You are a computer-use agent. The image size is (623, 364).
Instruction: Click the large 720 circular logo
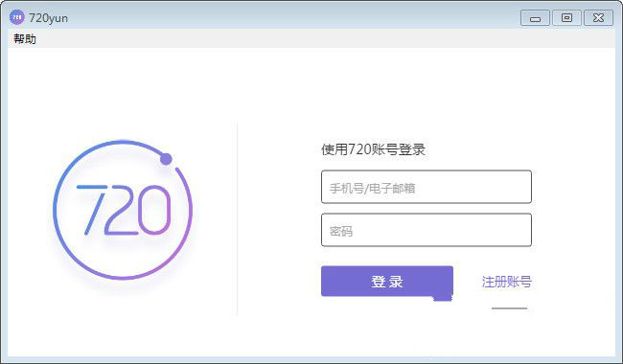[x=123, y=210]
